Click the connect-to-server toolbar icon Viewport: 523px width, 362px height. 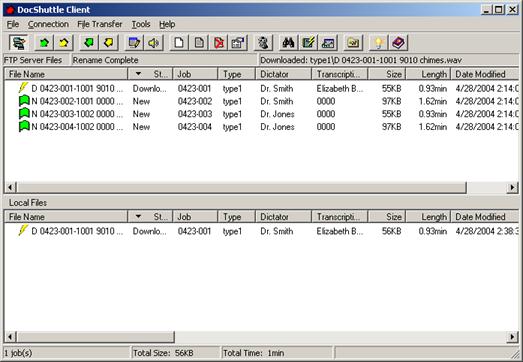(18, 43)
